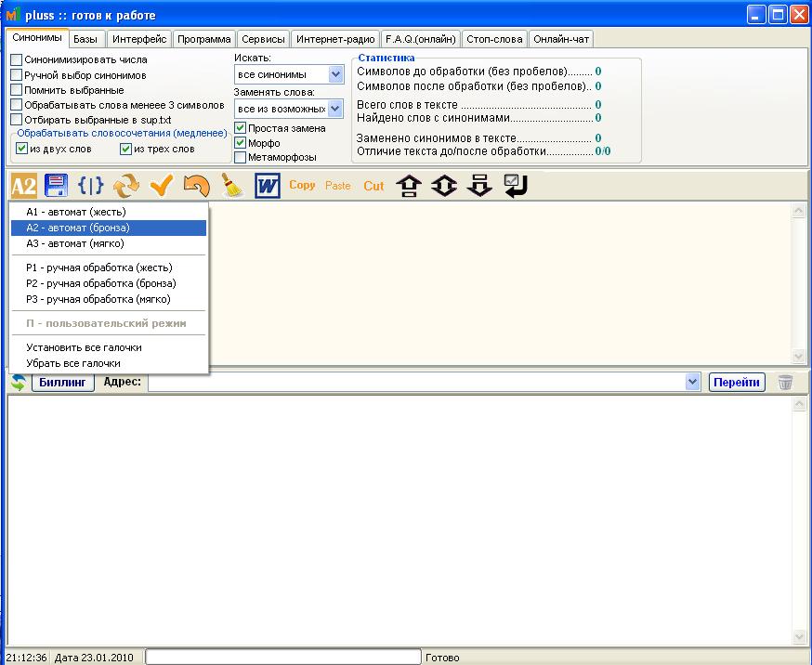Toggle the Метаморфозы checkbox
Viewport: 812px width, 665px height.
point(241,158)
